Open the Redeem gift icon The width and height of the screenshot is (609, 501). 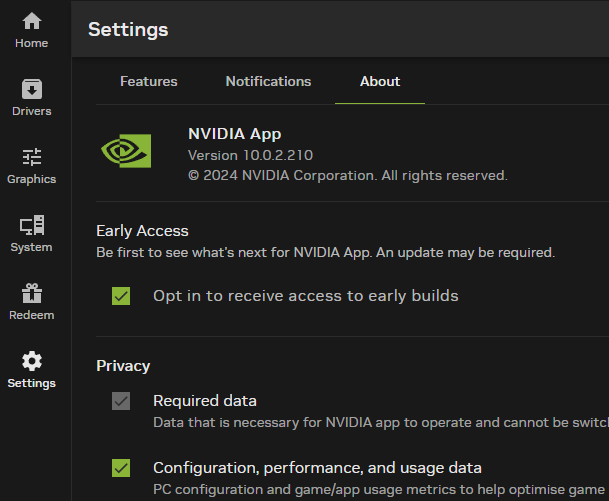click(x=31, y=293)
